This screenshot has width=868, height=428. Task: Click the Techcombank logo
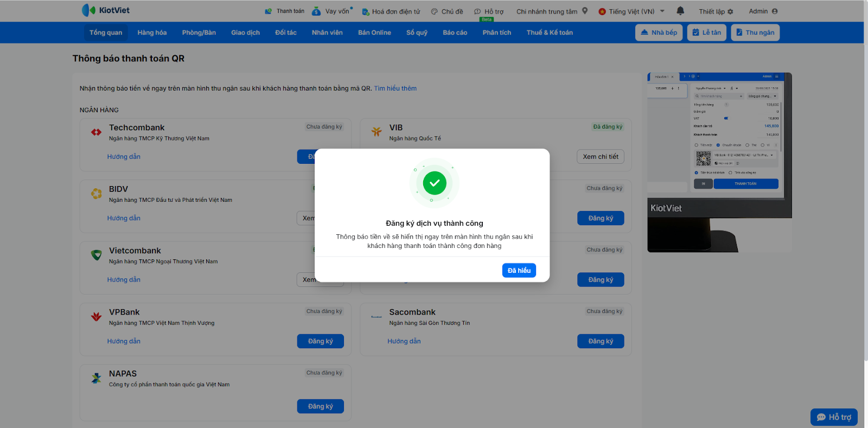coord(97,132)
